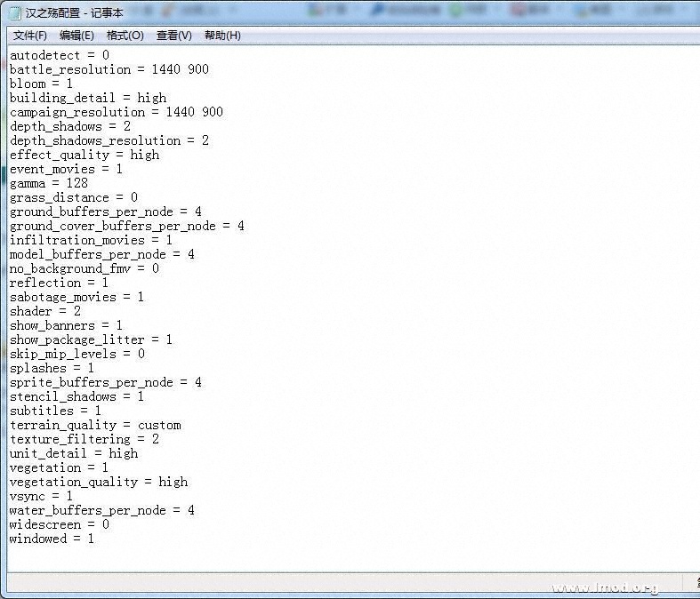Place cursor on the autodetect = 0 line

[x=59, y=55]
